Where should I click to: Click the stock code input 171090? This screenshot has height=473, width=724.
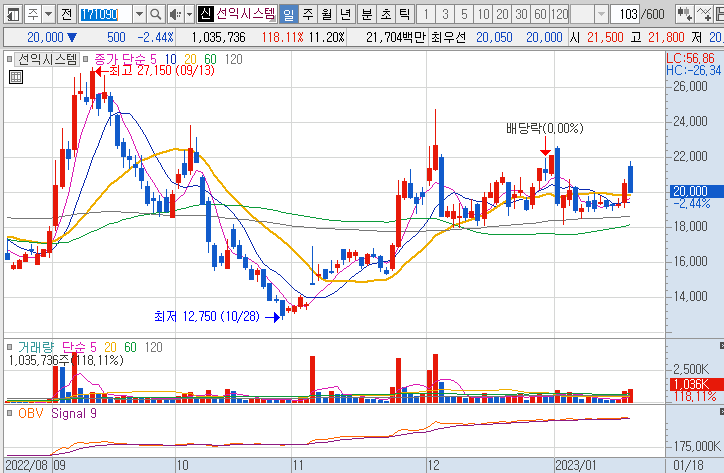(105, 14)
